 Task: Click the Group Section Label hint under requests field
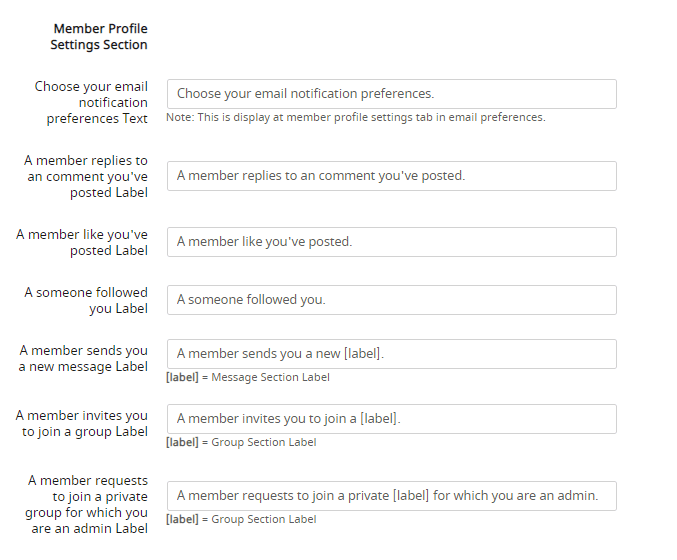[x=241, y=519]
